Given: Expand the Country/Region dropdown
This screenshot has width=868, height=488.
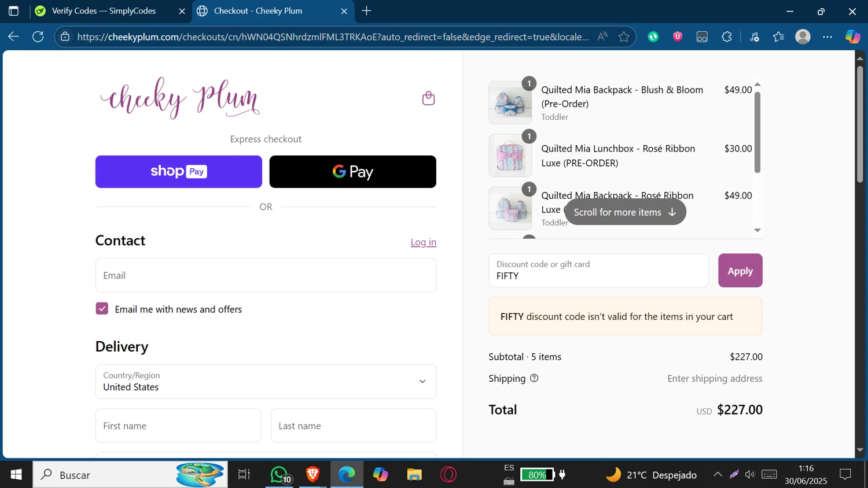Looking at the screenshot, I should click(266, 382).
